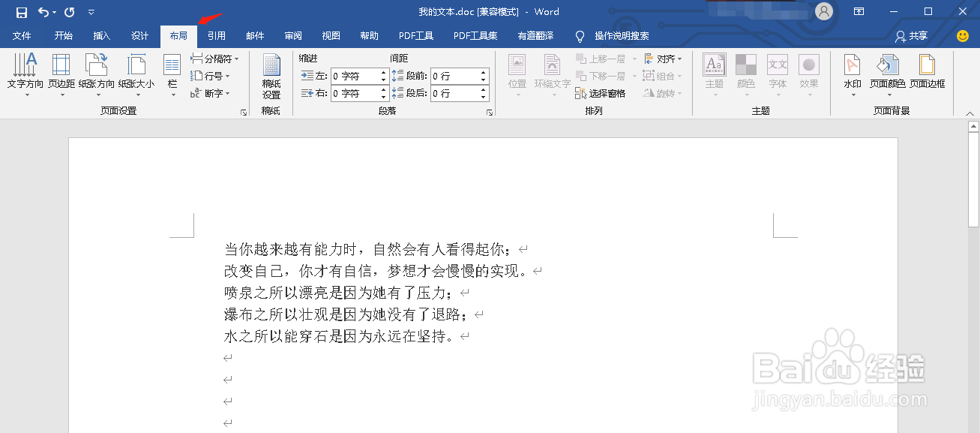Click the 段后 spacing after field
This screenshot has width=980, height=433.
[x=455, y=93]
